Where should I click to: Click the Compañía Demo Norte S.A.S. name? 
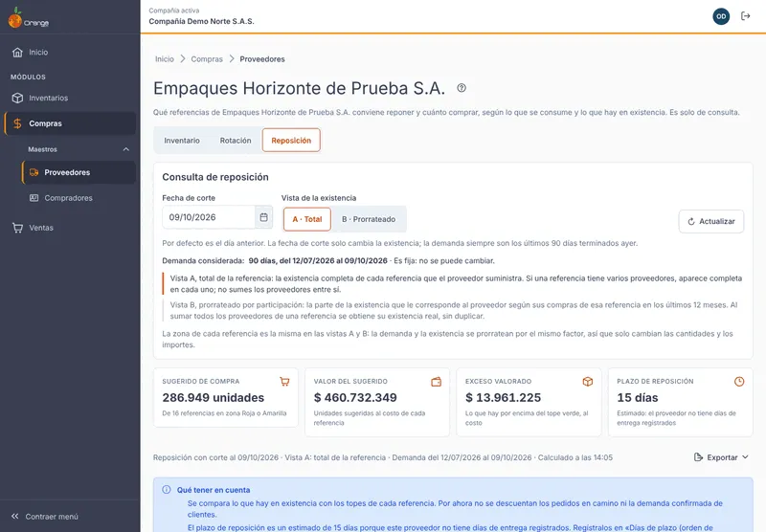pos(201,21)
